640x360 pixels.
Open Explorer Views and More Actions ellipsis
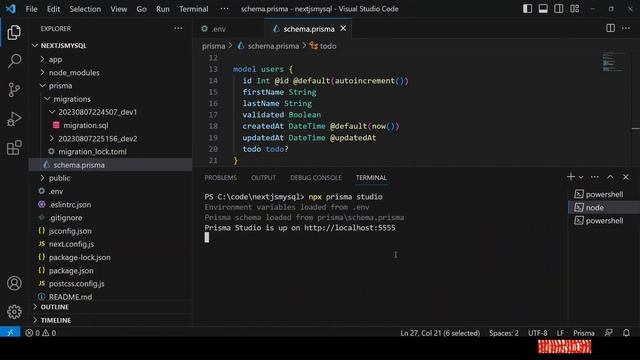[178, 28]
